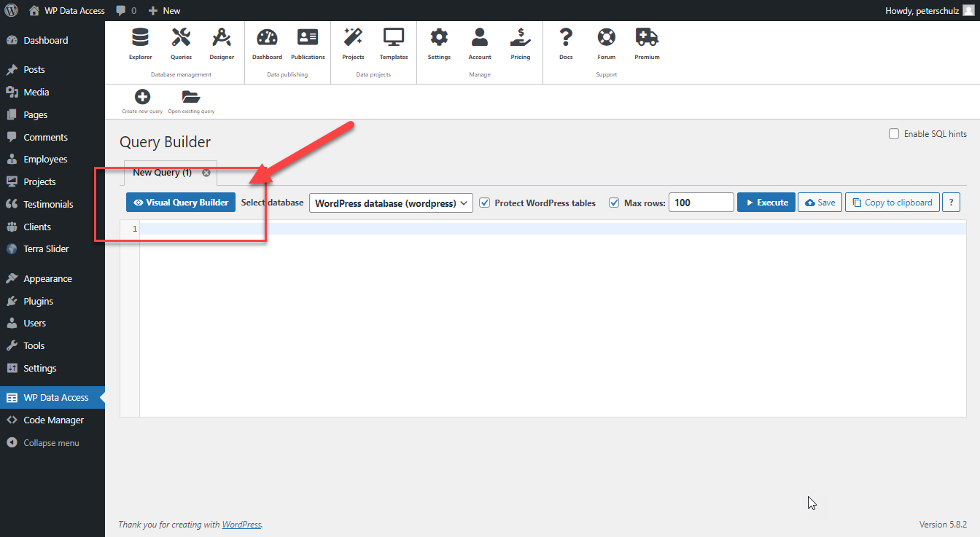The image size is (980, 537).
Task: Uncheck Protect WordPress tables
Action: (x=485, y=203)
